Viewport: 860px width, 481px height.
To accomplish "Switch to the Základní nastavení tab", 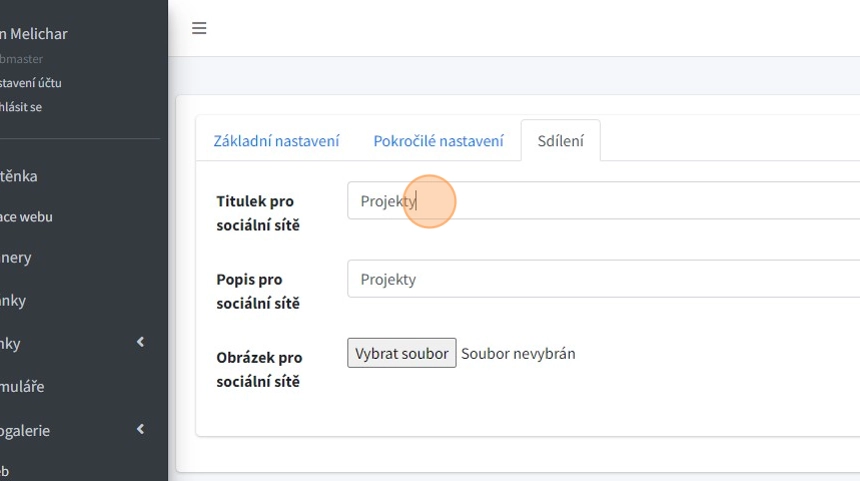I will 276,141.
